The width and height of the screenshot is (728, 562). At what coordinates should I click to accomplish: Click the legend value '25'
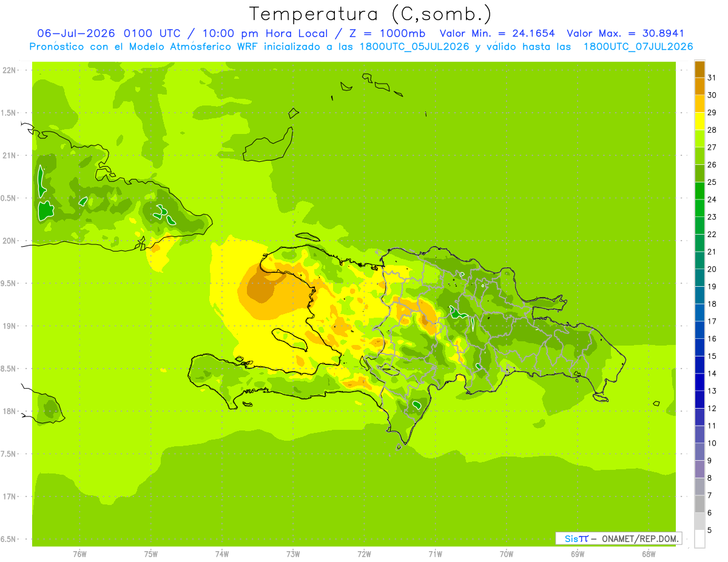pos(712,182)
